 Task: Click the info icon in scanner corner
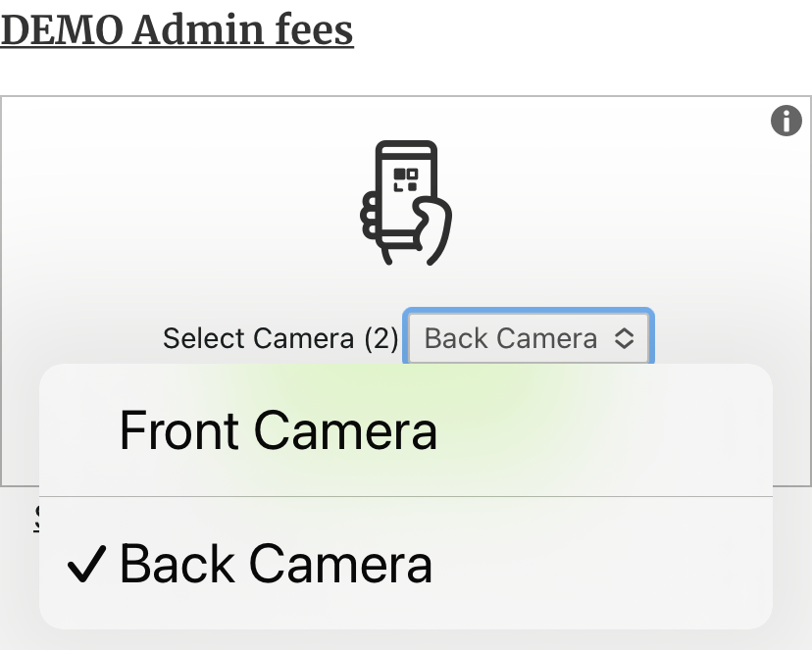coord(787,121)
